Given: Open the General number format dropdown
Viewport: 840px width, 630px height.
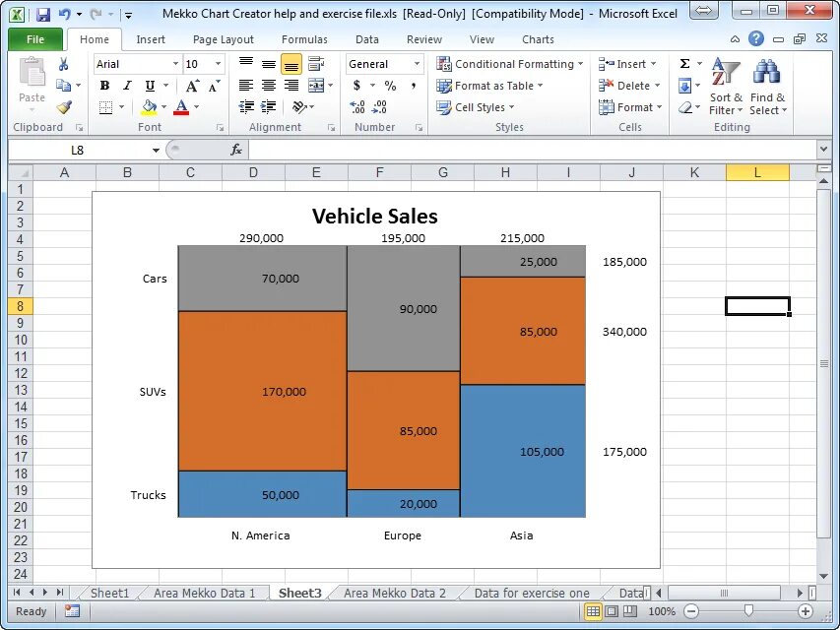Looking at the screenshot, I should [x=418, y=64].
